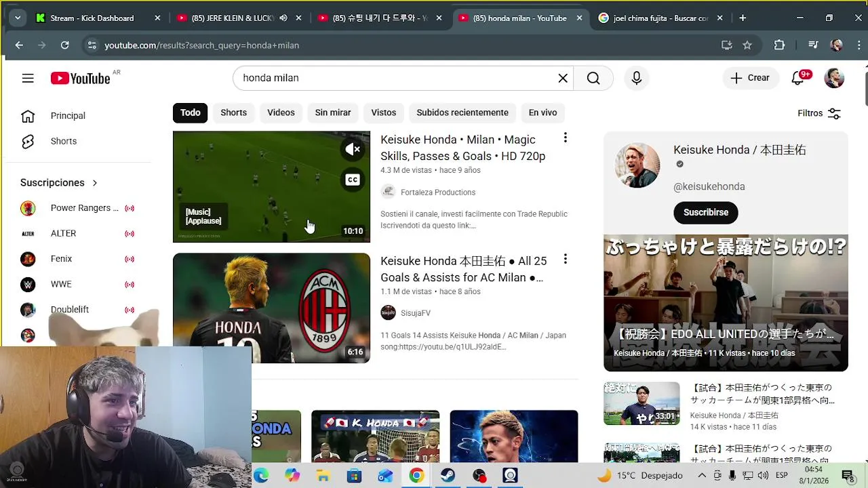Viewport: 868px width, 488px height.
Task: Select the Shorts filter chip
Action: point(233,113)
